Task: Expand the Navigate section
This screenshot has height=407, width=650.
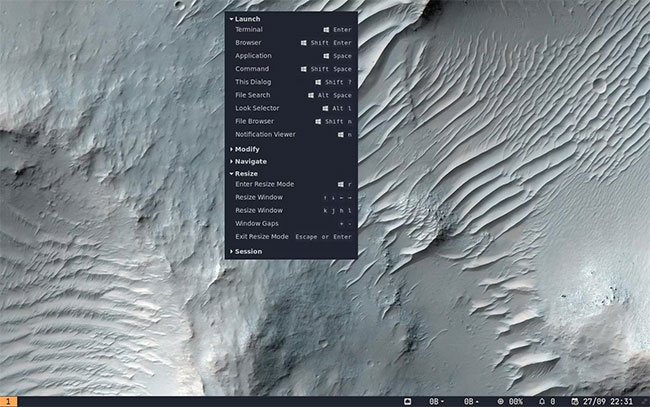Action: [248, 161]
